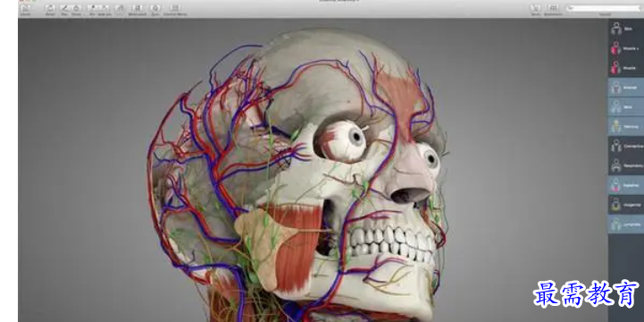Click the Home toolbar icon
644x322 pixels.
click(x=25, y=9)
